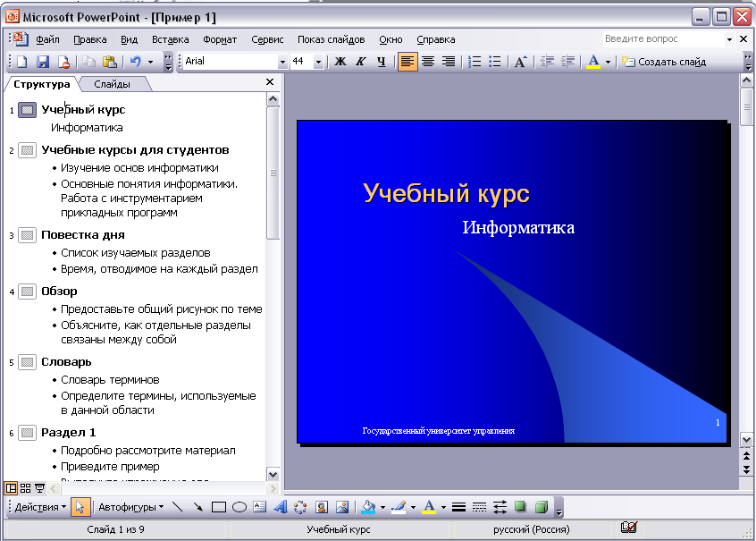This screenshot has width=756, height=541.
Task: Select slide 6 icon Раздел 1
Action: pos(27,433)
